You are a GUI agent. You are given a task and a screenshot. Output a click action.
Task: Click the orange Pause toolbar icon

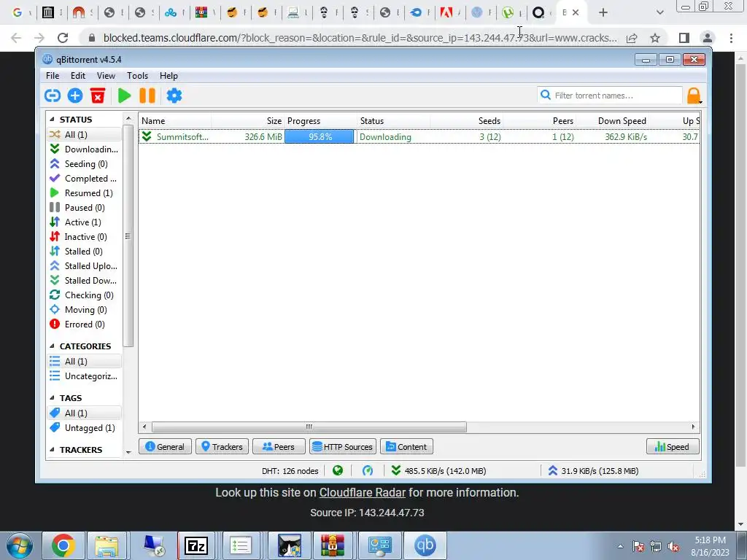click(x=147, y=96)
